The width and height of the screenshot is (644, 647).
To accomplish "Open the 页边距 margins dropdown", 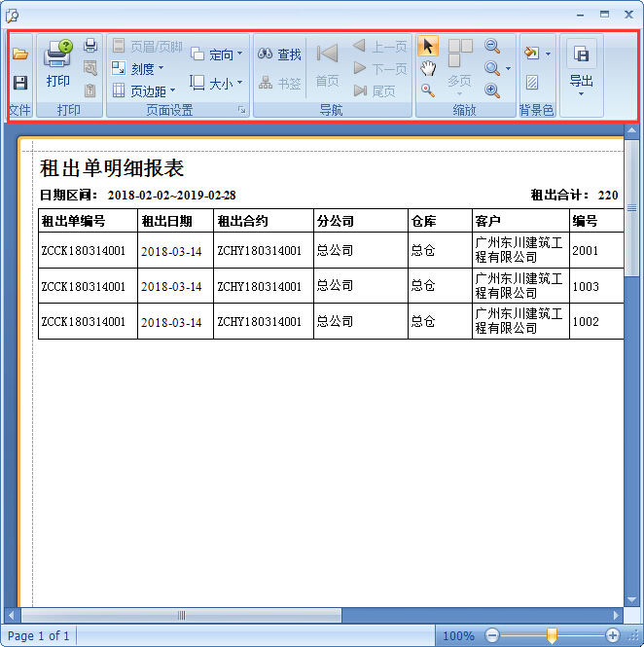I will 143,91.
